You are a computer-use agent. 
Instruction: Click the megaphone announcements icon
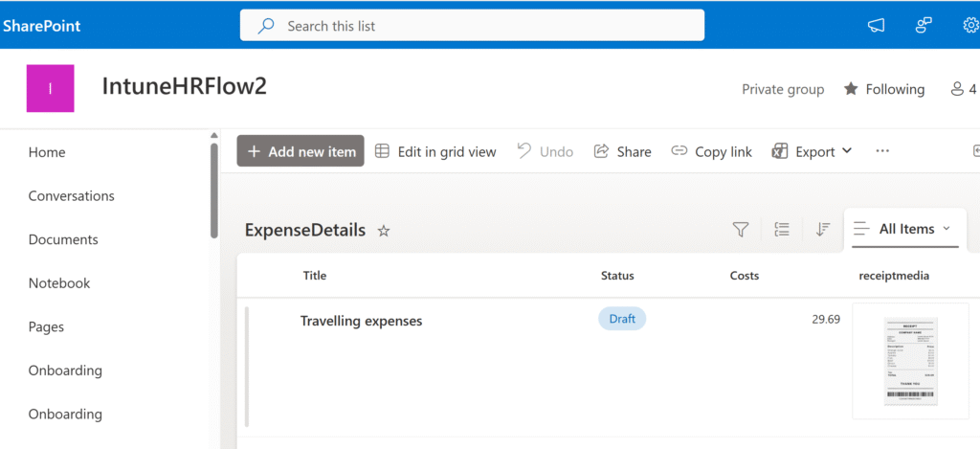[876, 26]
